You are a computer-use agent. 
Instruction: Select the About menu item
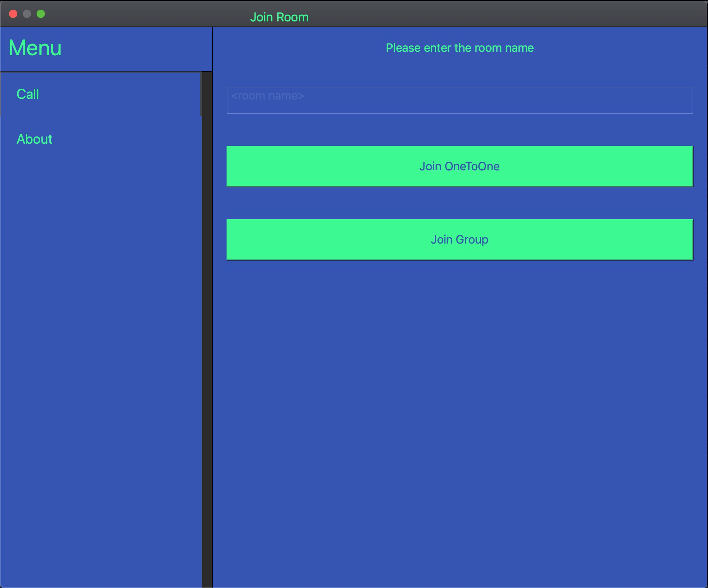tap(35, 139)
